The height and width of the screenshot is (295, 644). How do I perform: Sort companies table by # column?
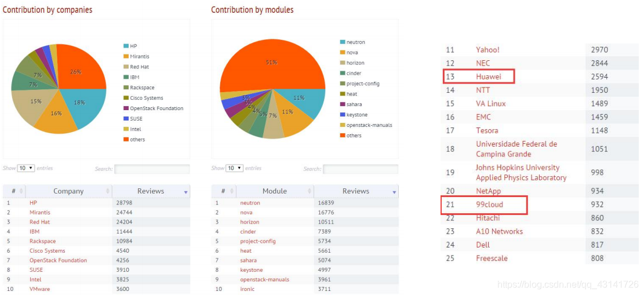point(14,191)
